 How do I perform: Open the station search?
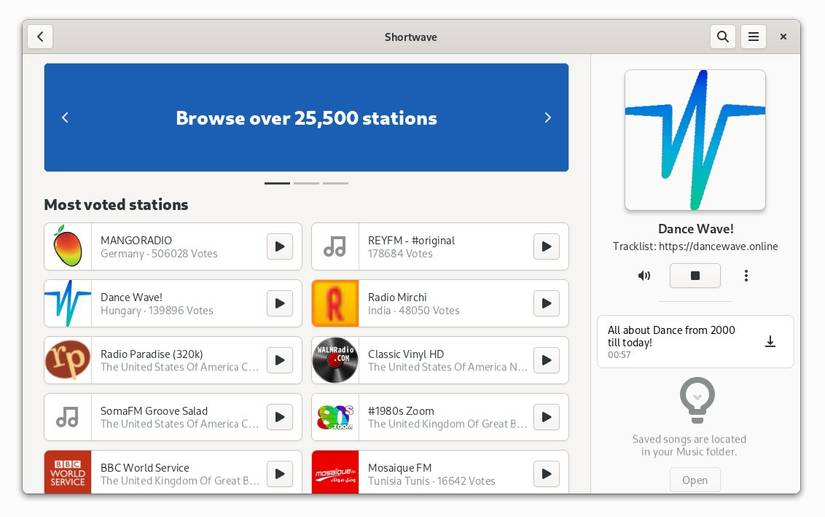[x=722, y=37]
